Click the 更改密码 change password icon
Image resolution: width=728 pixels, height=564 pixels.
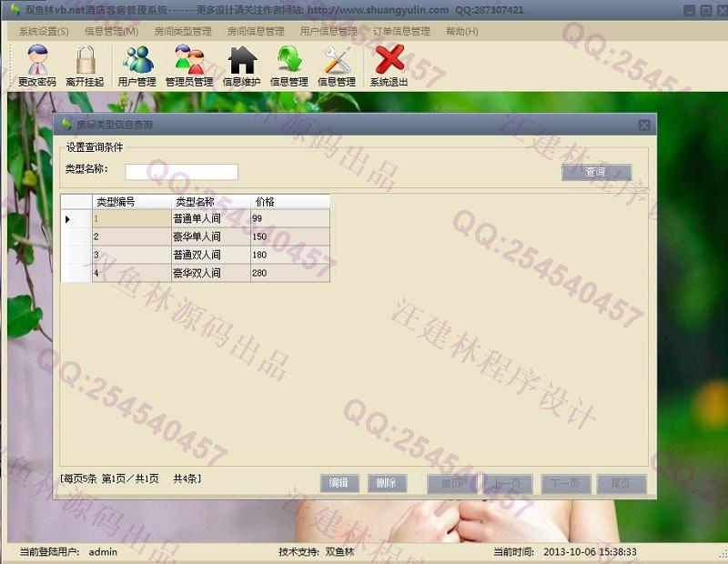(37, 60)
